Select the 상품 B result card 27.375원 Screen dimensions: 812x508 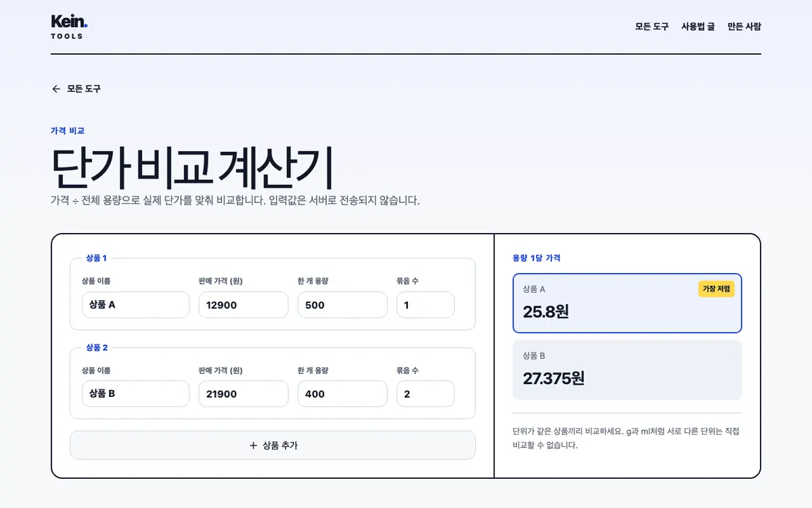tap(627, 370)
